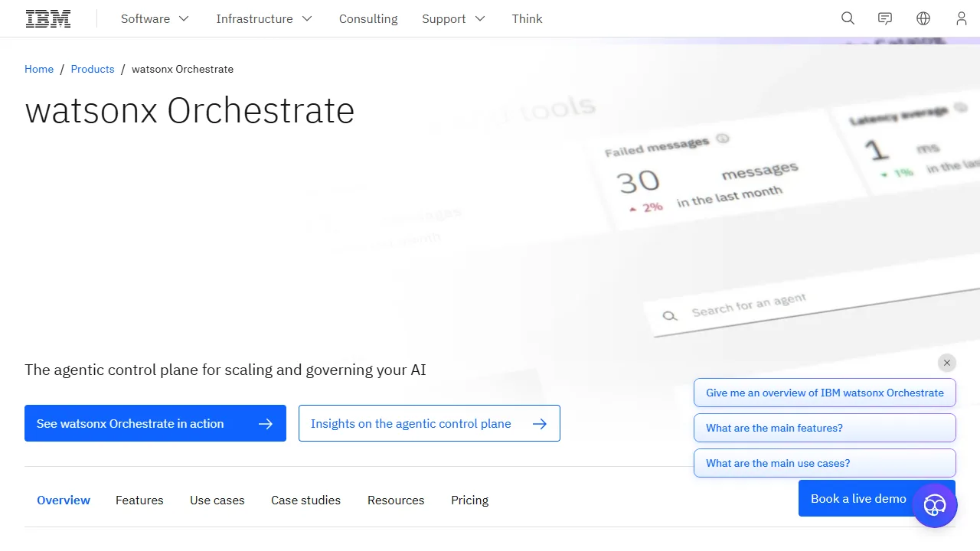The height and width of the screenshot is (551, 980).
Task: Select the Overview tab
Action: click(64, 500)
